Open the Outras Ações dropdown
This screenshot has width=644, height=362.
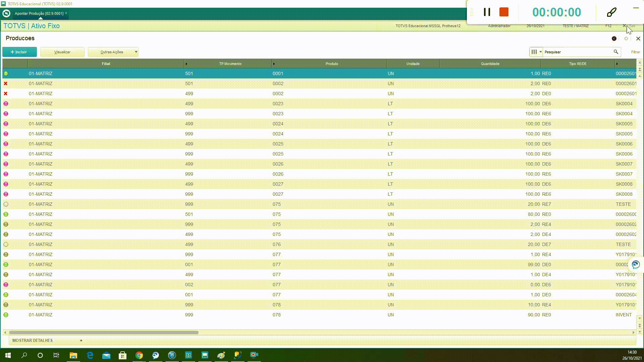click(113, 52)
